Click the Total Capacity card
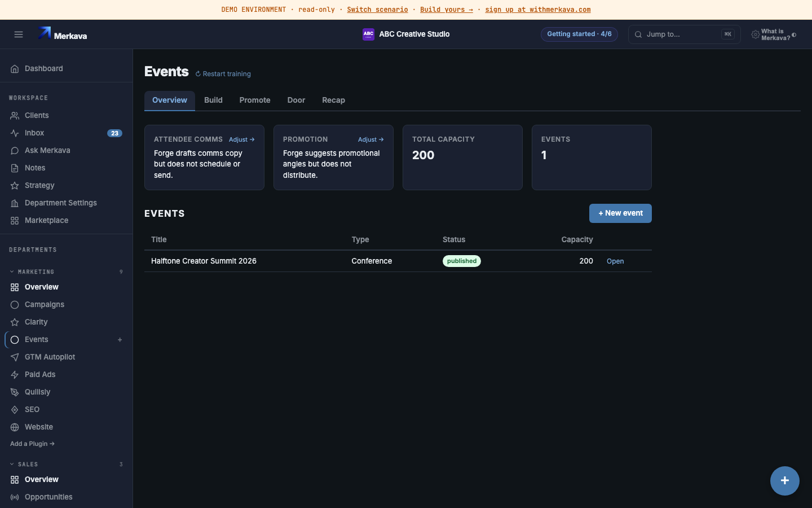Viewport: 812px width, 508px height. pos(462,157)
